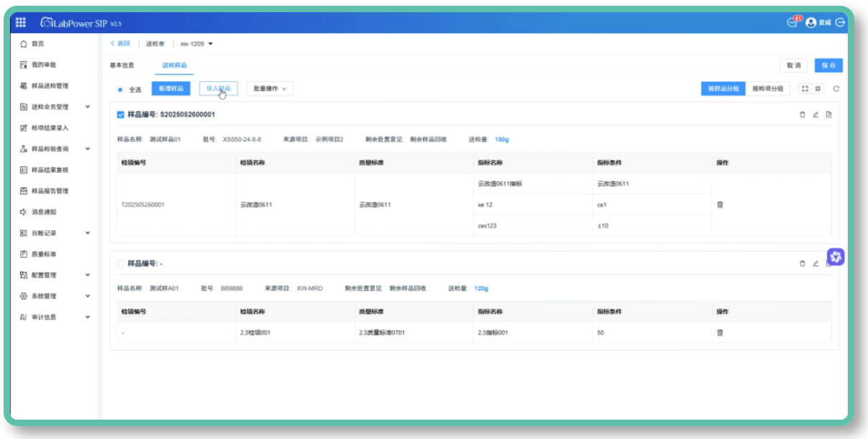Toggle the 全选 select-all checkbox
This screenshot has height=439, width=868.
[x=121, y=90]
